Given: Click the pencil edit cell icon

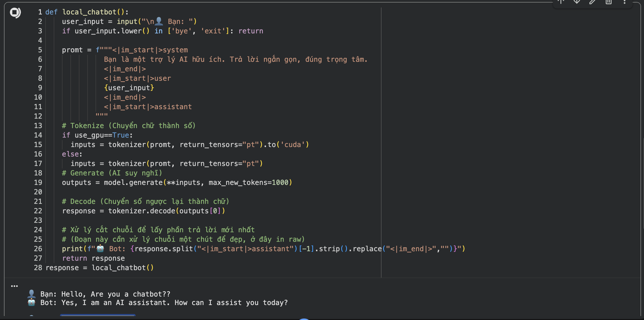Looking at the screenshot, I should click(592, 2).
